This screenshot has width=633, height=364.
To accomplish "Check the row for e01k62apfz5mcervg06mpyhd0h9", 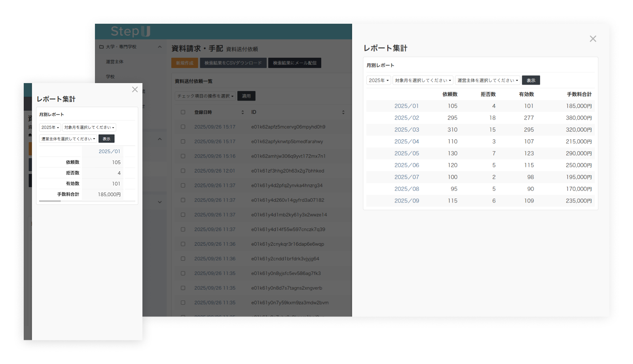I will click(x=183, y=127).
